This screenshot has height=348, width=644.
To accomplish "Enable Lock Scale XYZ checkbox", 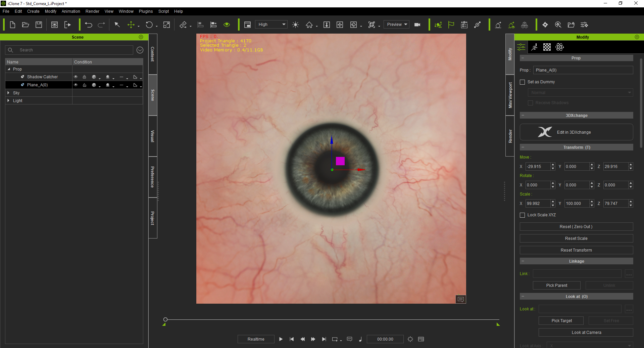I will 522,215.
